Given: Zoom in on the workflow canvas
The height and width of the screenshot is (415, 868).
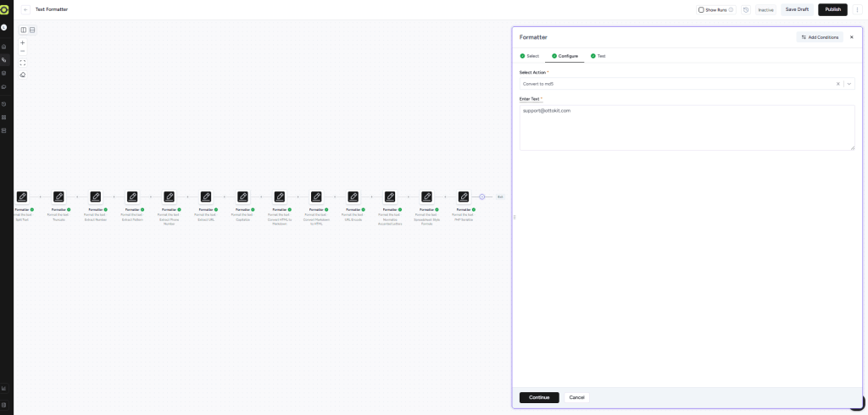Looking at the screenshot, I should click(x=23, y=42).
